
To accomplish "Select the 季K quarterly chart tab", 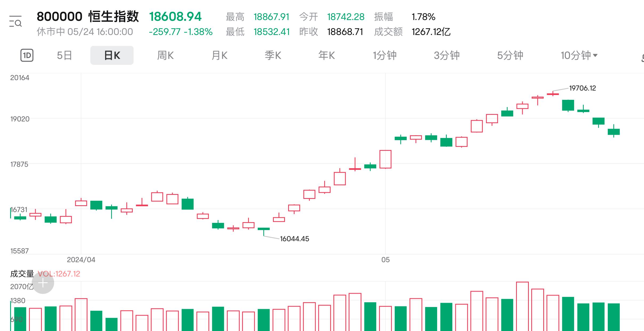I will [x=273, y=56].
